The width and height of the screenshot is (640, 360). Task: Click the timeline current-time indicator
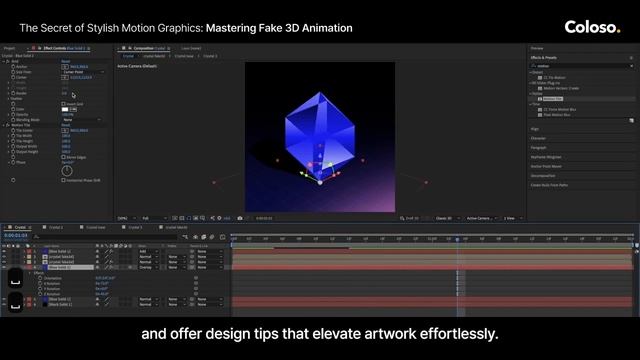pos(457,239)
